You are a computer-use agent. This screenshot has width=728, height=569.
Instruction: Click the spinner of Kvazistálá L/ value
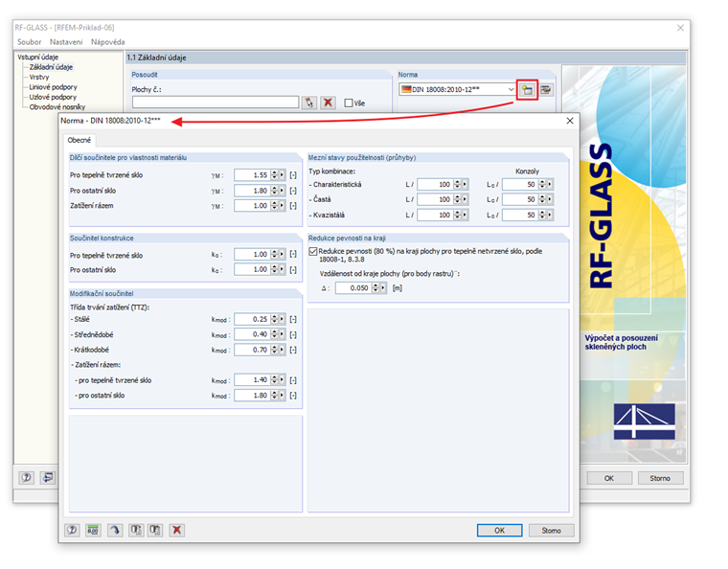point(457,215)
